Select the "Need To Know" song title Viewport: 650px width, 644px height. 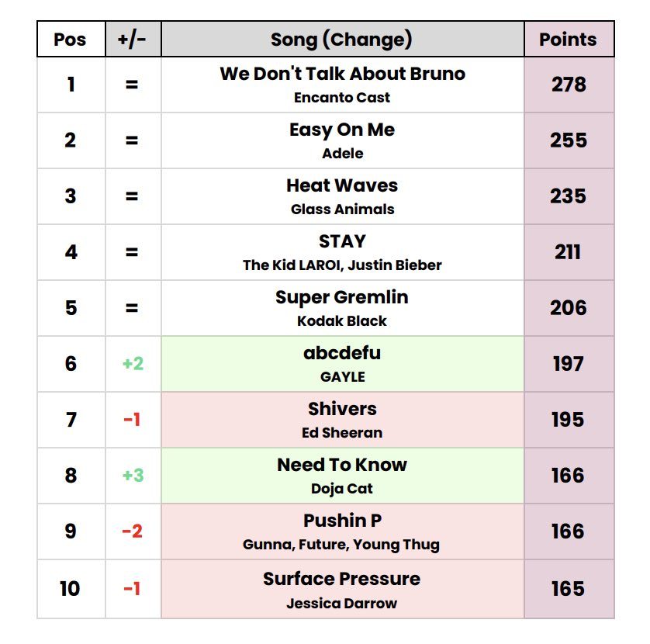coord(342,465)
